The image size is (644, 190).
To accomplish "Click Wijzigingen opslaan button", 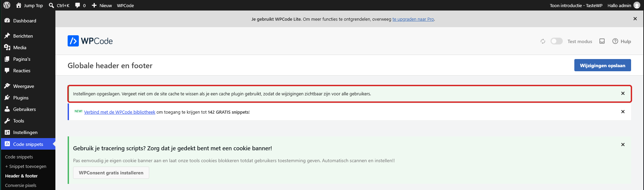I will 603,65.
